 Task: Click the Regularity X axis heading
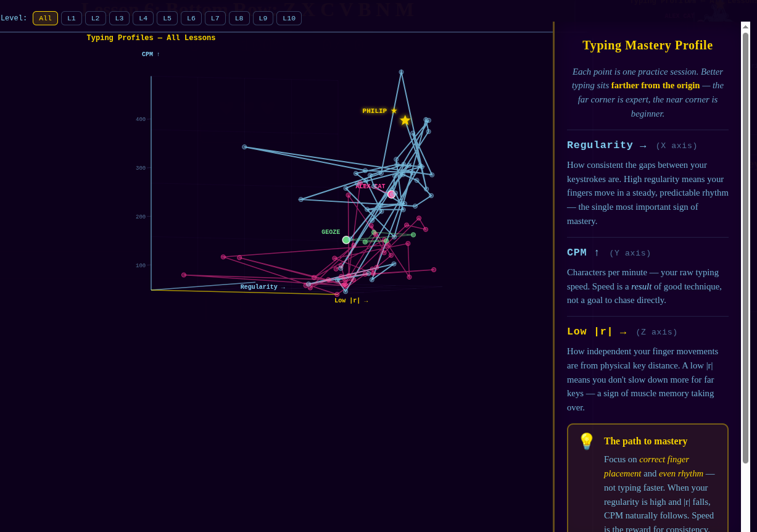[632, 145]
